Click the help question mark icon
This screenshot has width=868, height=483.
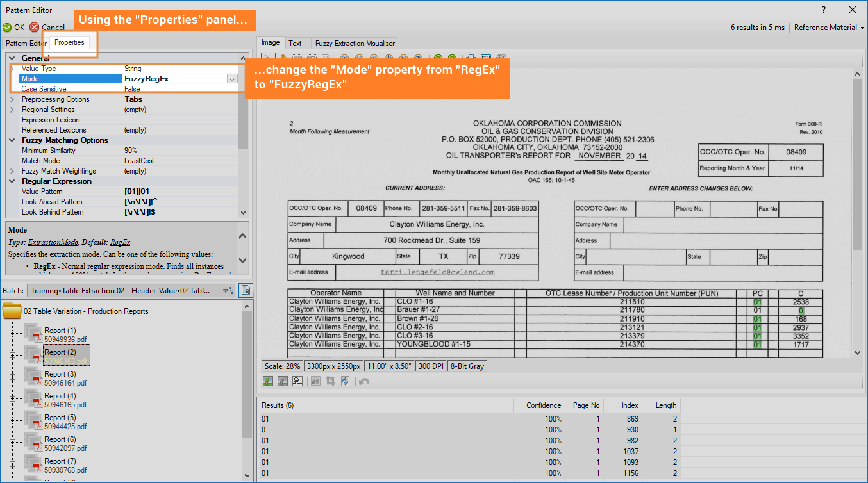point(824,10)
